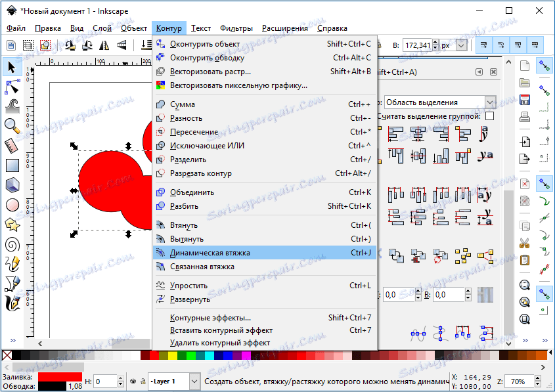Click the no-color X palette swatch
Viewport: 555px width, 392px height.
click(7, 355)
